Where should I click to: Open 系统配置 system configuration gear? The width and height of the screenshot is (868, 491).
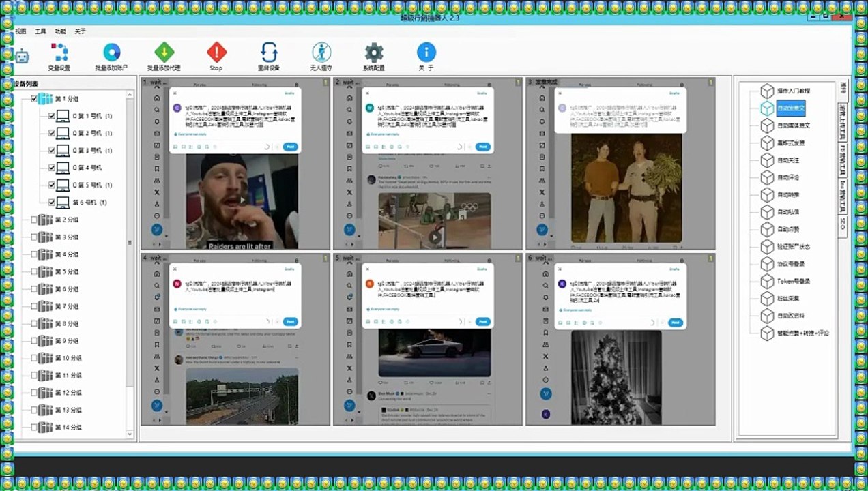[374, 53]
